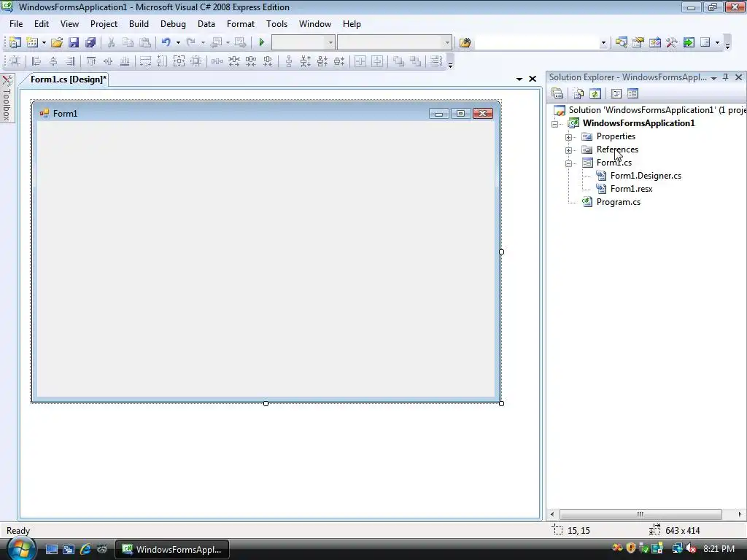The width and height of the screenshot is (747, 560).
Task: Click the Add New Item icon
Action: pyautogui.click(x=32, y=42)
